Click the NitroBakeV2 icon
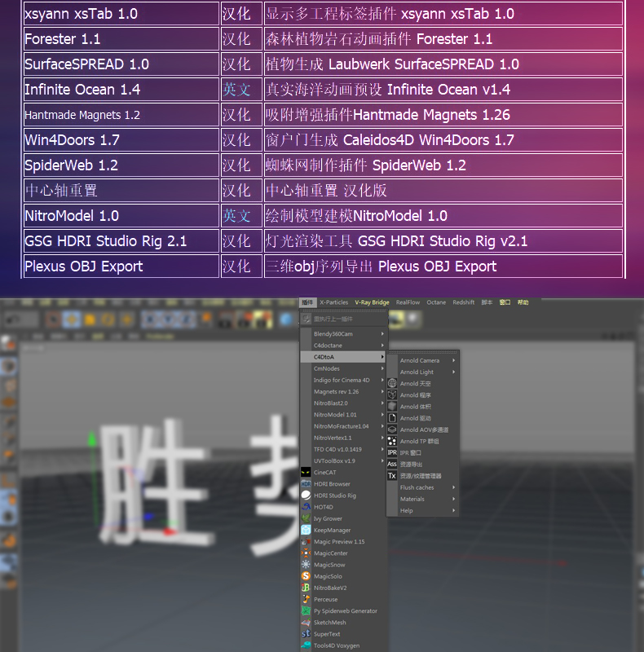Viewport: 644px width, 652px height. click(306, 588)
